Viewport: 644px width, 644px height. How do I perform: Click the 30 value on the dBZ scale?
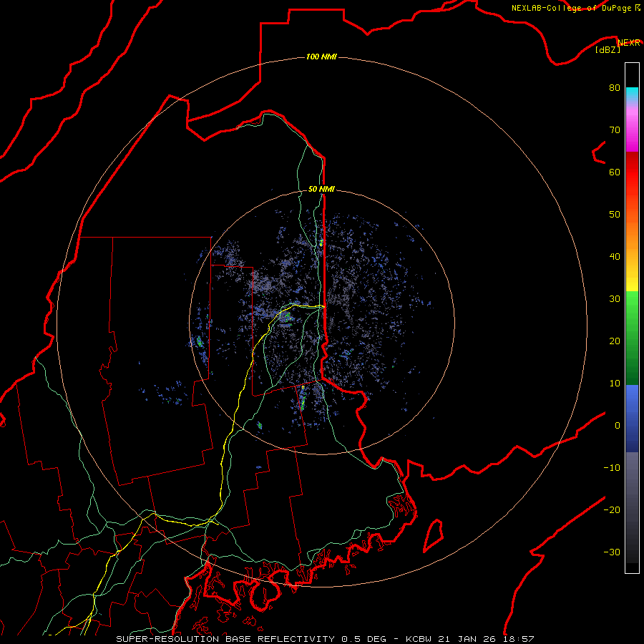tap(615, 299)
